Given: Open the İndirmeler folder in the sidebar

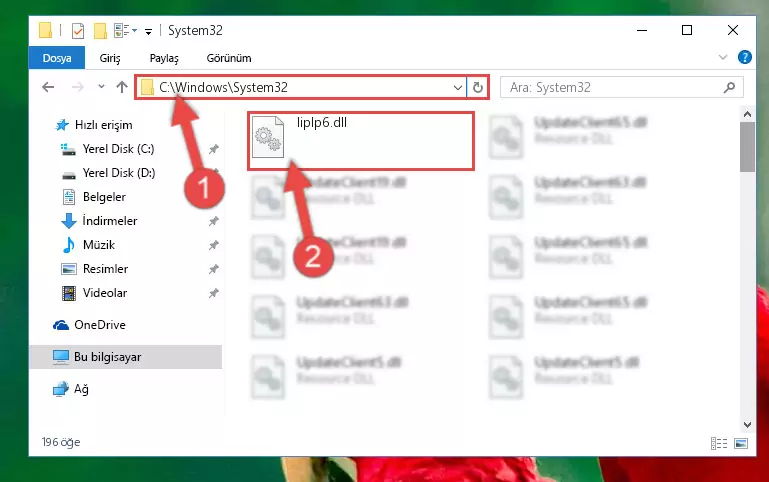Looking at the screenshot, I should (109, 221).
